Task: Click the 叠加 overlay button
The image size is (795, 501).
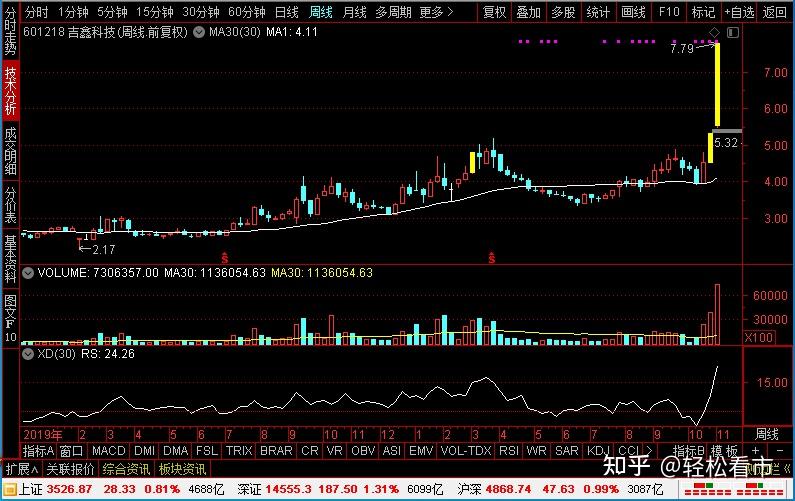Action: pyautogui.click(x=528, y=12)
